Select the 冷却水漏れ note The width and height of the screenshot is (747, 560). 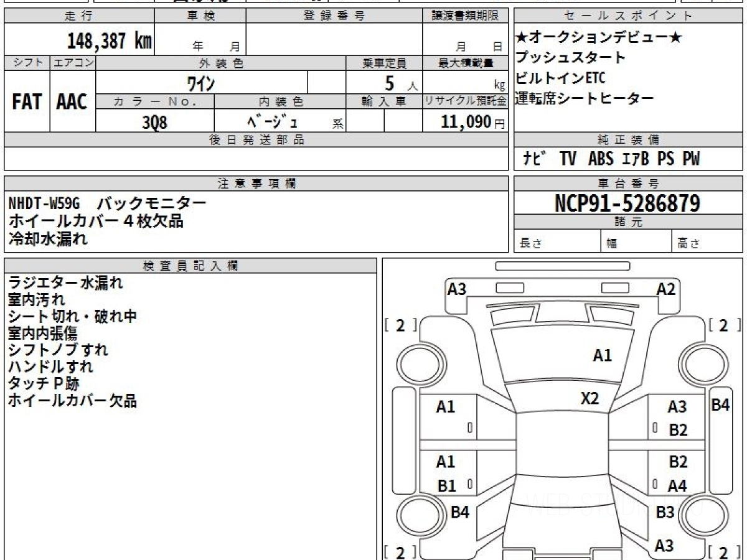pyautogui.click(x=48, y=238)
